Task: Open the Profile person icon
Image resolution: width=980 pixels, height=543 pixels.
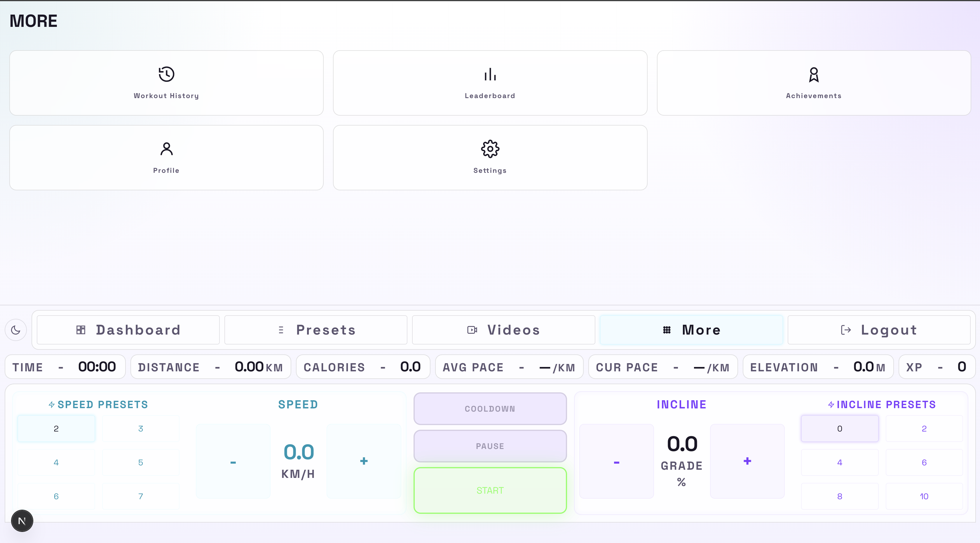Action: (166, 149)
